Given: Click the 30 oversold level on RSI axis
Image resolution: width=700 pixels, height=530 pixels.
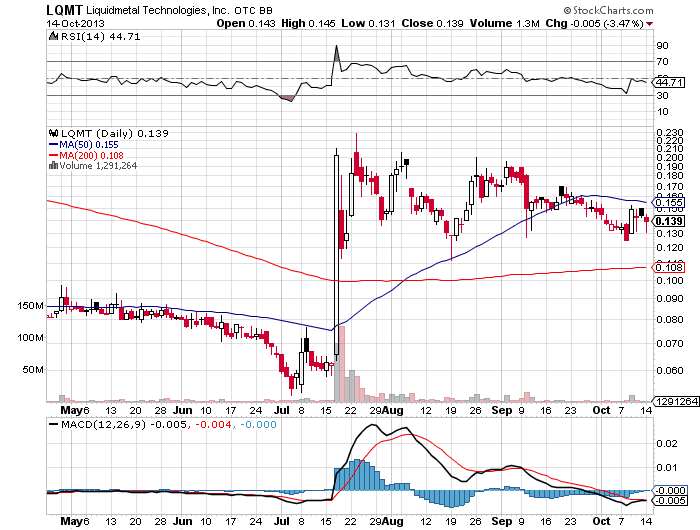Looking at the screenshot, I should (x=662, y=96).
